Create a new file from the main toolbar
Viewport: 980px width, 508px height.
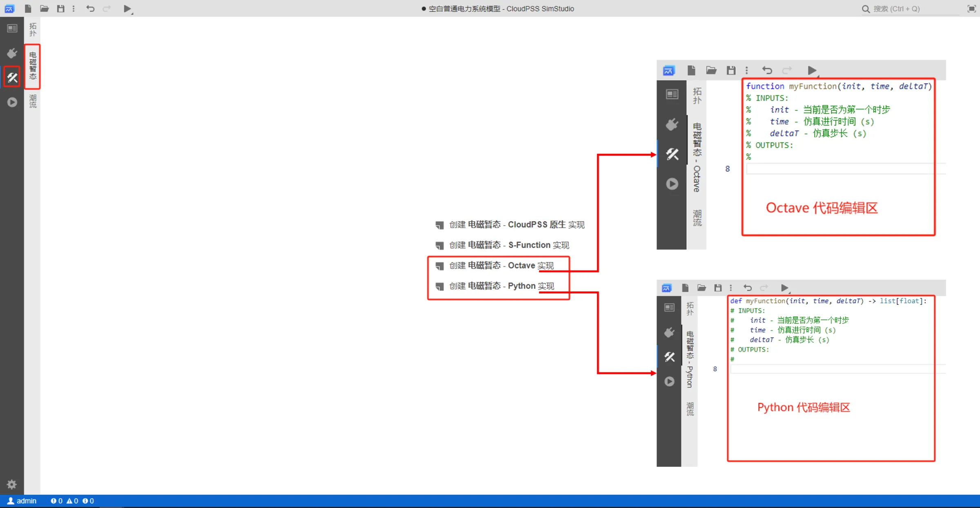[x=28, y=9]
